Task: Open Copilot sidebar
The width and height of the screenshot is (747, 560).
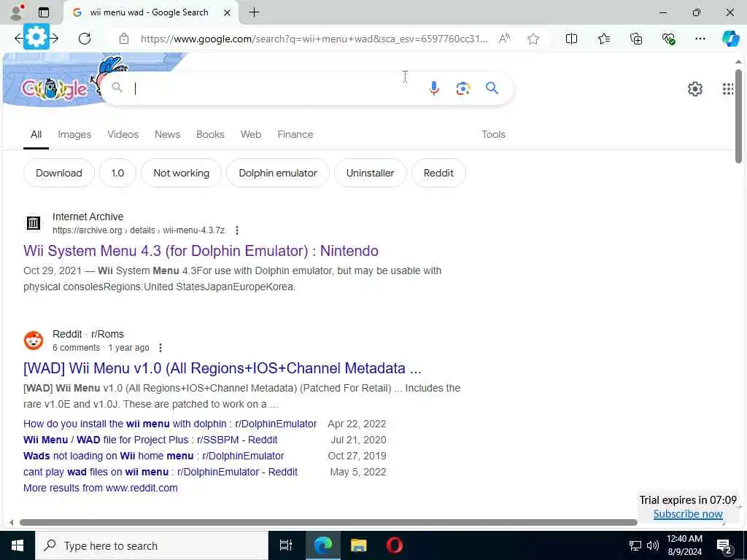Action: [x=730, y=39]
